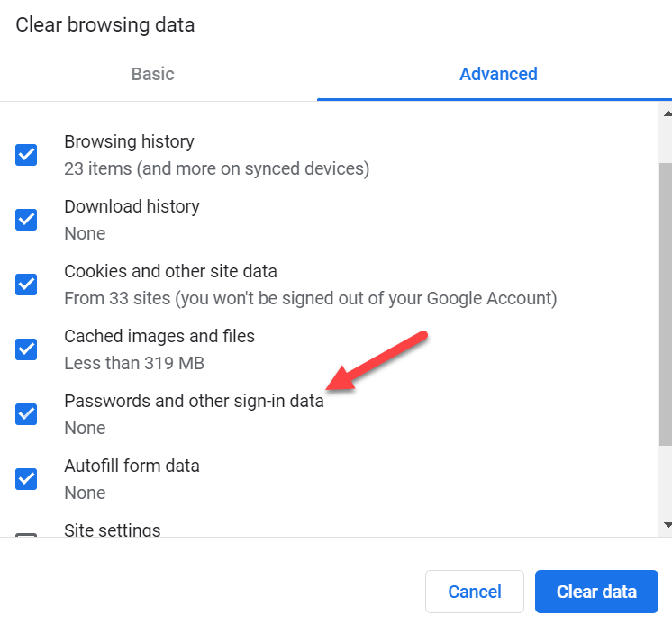Click the Cookies and other site data label
The height and width of the screenshot is (625, 672).
click(x=170, y=272)
